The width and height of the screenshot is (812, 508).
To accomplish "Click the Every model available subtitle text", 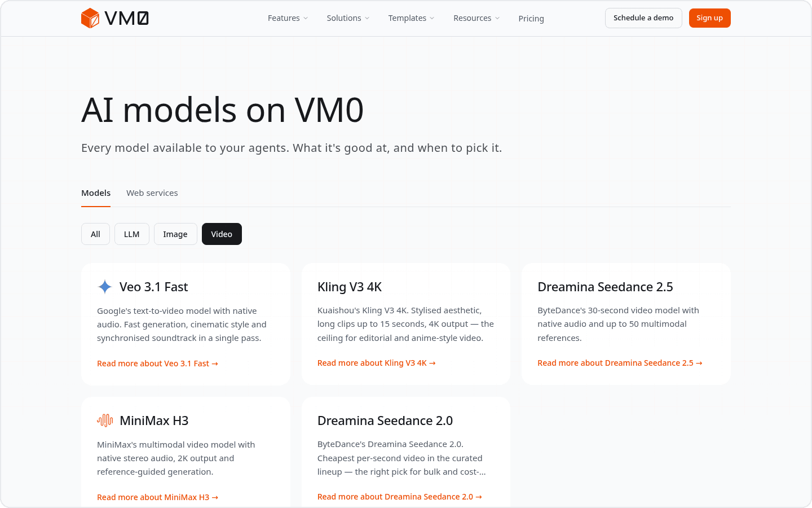I will tap(292, 148).
